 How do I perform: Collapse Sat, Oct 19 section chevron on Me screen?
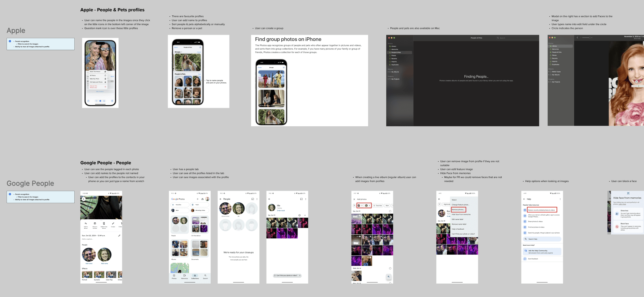305,215
